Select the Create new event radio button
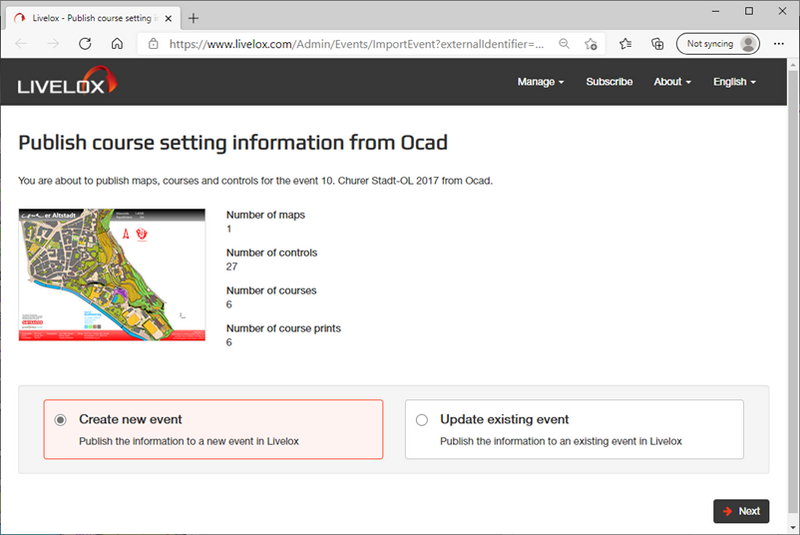 (x=61, y=420)
